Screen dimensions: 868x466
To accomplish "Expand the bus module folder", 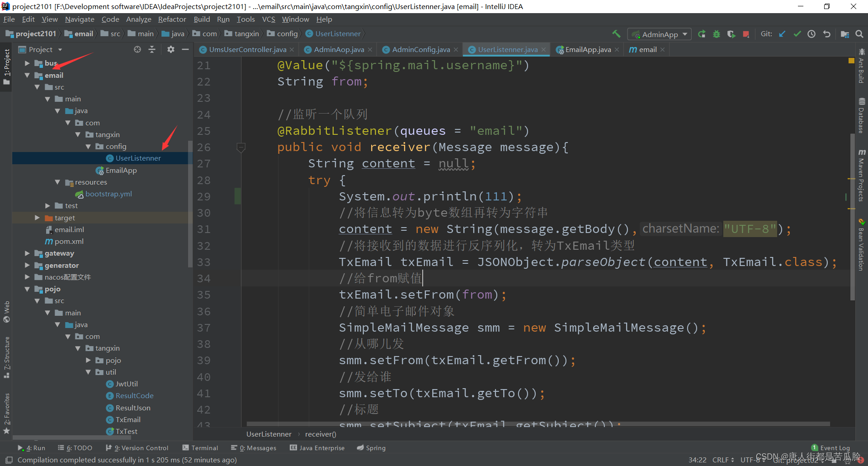I will pyautogui.click(x=27, y=63).
